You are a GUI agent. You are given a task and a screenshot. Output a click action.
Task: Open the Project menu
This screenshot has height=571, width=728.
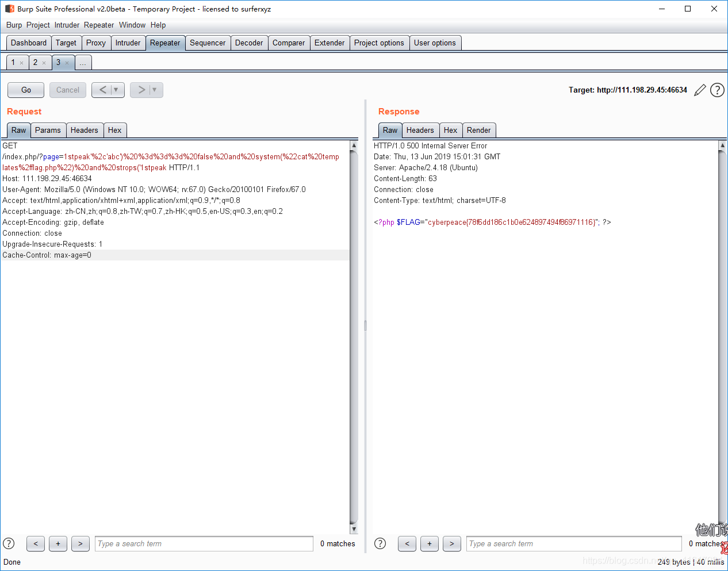tap(38, 25)
